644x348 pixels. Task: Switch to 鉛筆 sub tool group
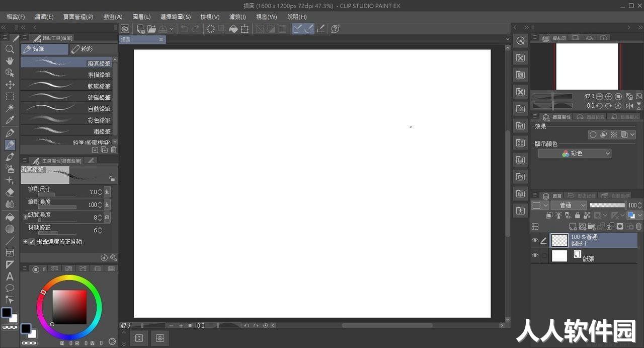click(44, 49)
